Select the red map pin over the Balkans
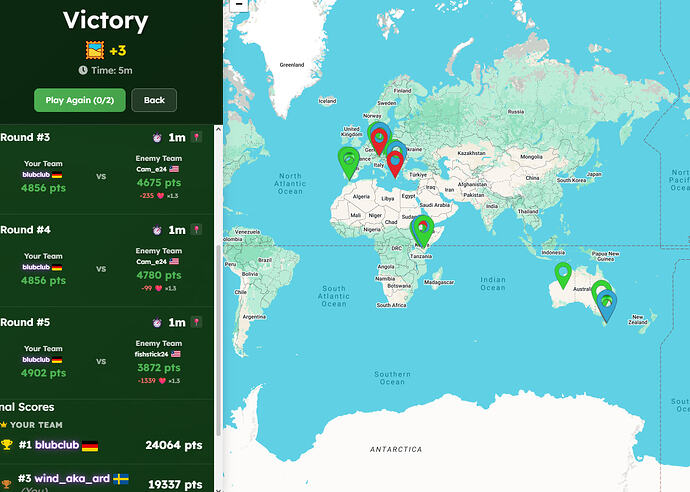This screenshot has width=690, height=492. pyautogui.click(x=395, y=164)
